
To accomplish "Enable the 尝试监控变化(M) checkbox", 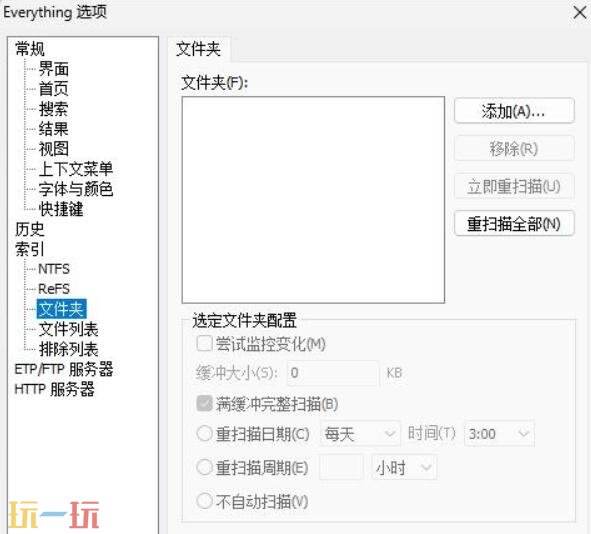I will coord(204,344).
